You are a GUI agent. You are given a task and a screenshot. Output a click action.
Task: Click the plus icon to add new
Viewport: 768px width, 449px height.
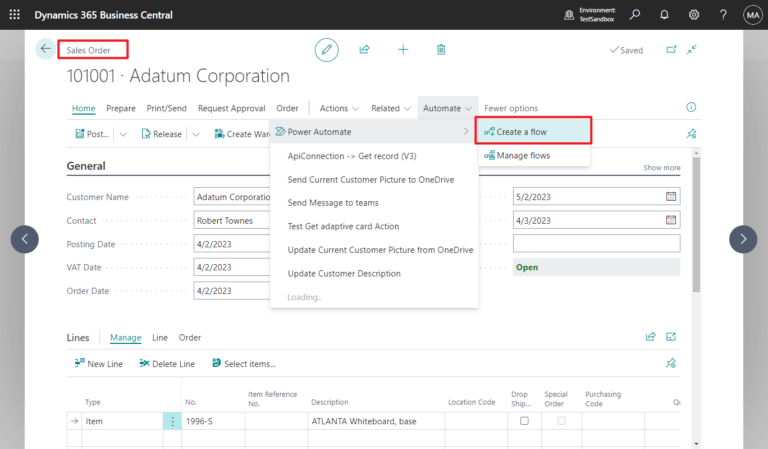click(x=403, y=49)
